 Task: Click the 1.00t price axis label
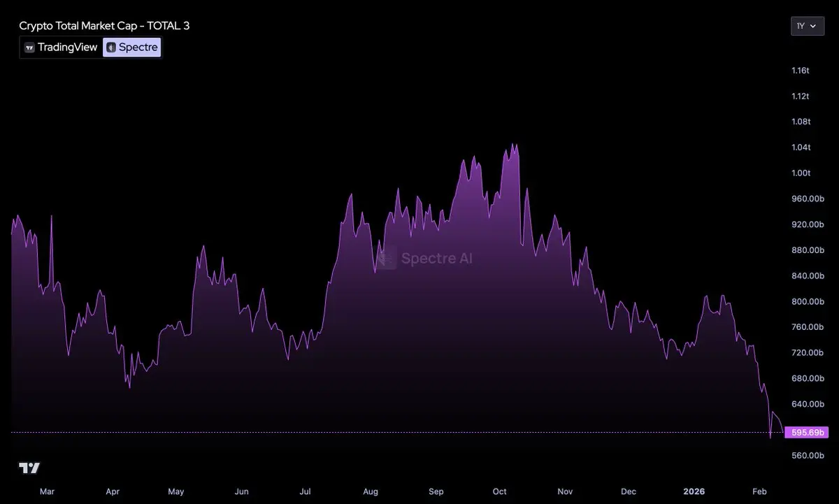[801, 173]
